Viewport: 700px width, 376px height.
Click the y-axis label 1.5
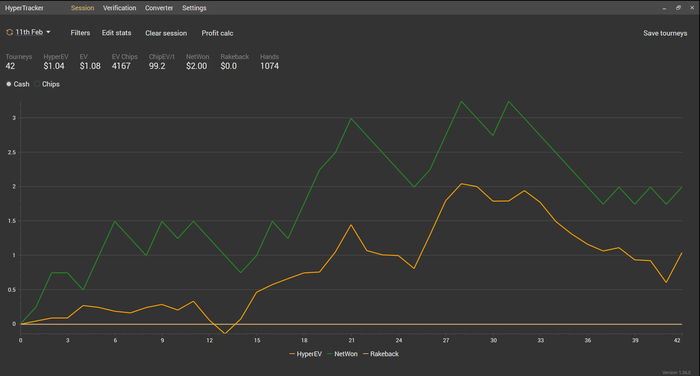(12, 221)
